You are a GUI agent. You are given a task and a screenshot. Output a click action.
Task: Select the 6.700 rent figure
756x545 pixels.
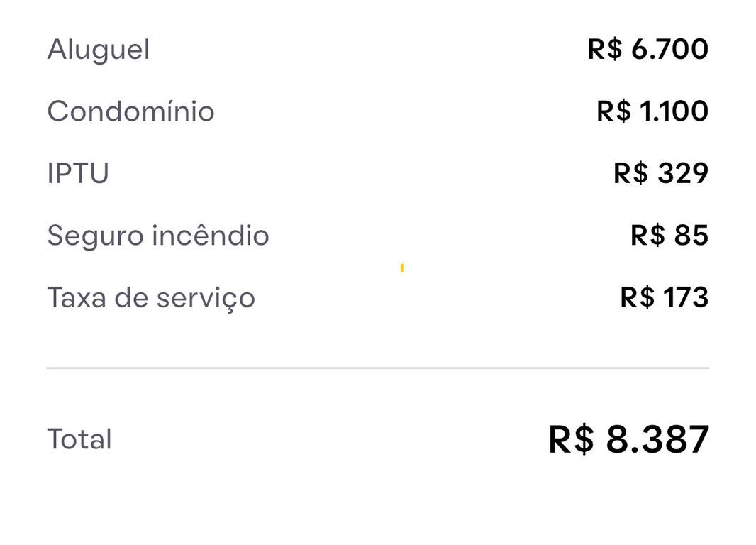(x=669, y=50)
